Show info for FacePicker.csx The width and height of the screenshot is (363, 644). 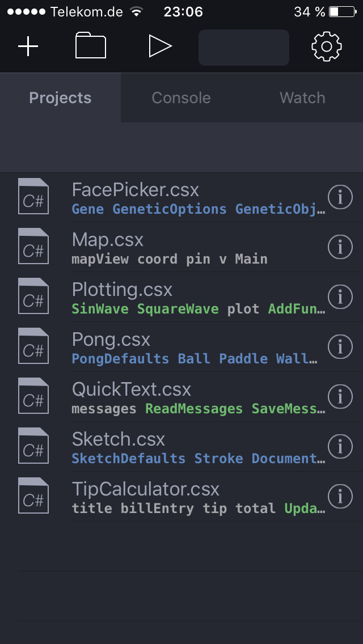coord(340,197)
